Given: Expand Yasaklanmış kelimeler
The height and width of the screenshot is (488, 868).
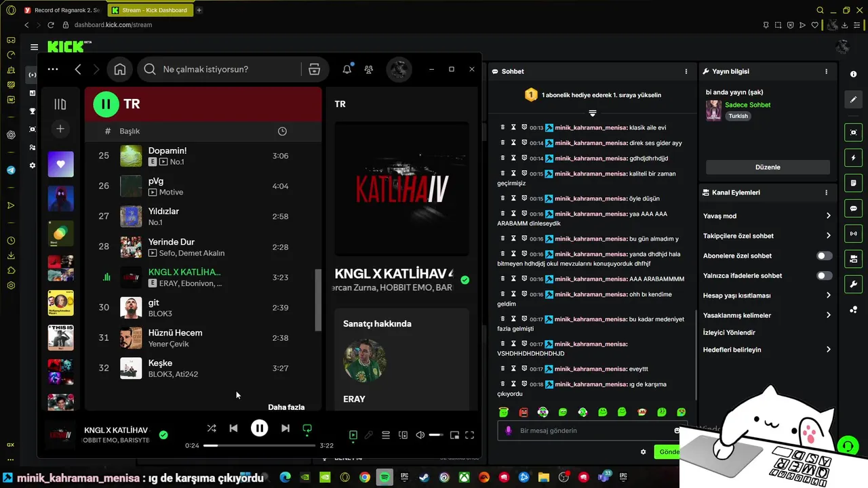Looking at the screenshot, I should (x=767, y=315).
